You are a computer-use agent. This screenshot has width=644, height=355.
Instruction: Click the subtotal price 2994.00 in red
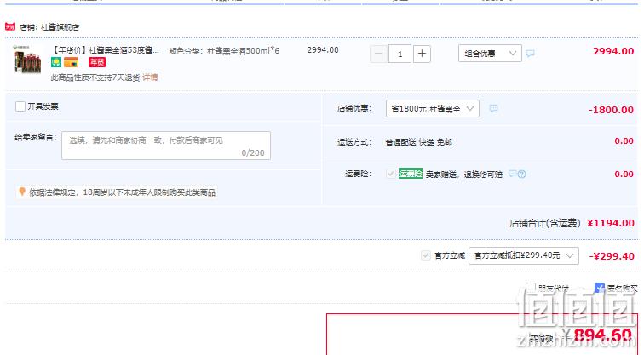613,51
